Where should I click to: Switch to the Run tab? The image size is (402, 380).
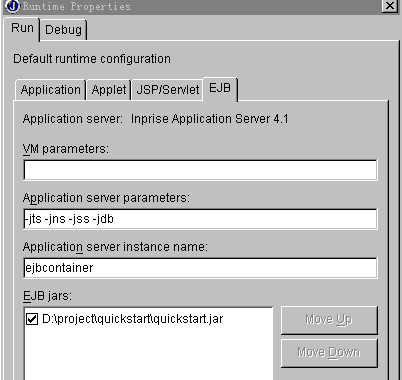coord(22,29)
